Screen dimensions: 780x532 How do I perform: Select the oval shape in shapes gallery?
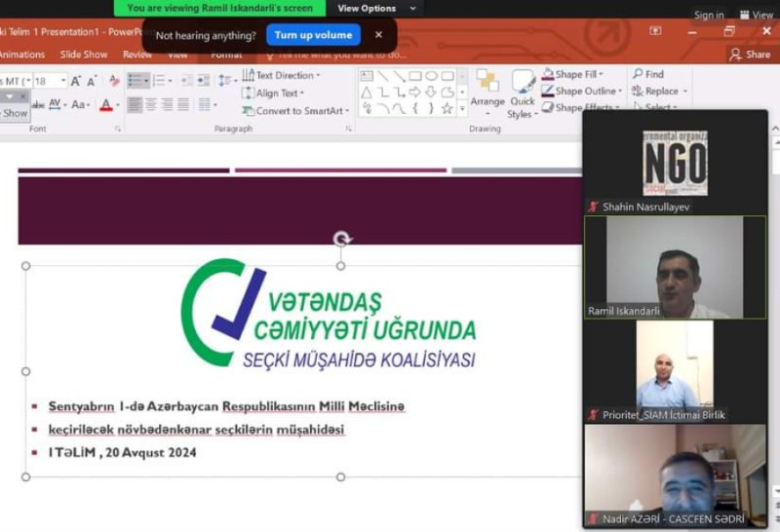431,76
